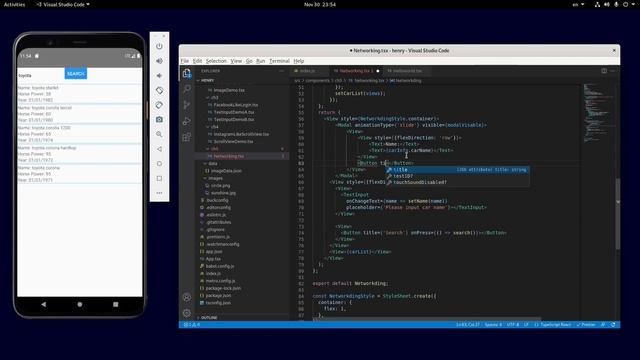640x360 pixels.
Task: Click errors and warnings count in status bar
Action: (x=192, y=325)
